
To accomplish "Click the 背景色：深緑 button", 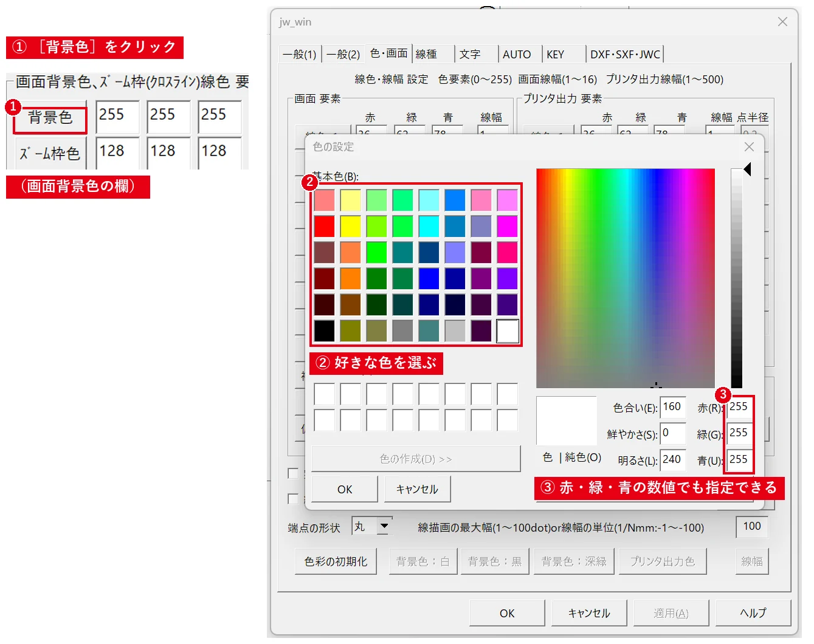I will [x=574, y=561].
